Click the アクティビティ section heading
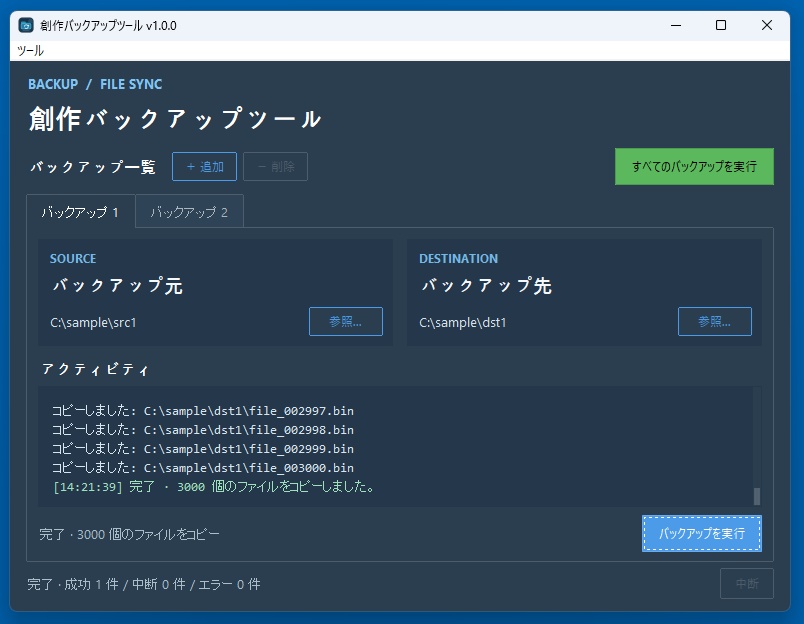 95,369
